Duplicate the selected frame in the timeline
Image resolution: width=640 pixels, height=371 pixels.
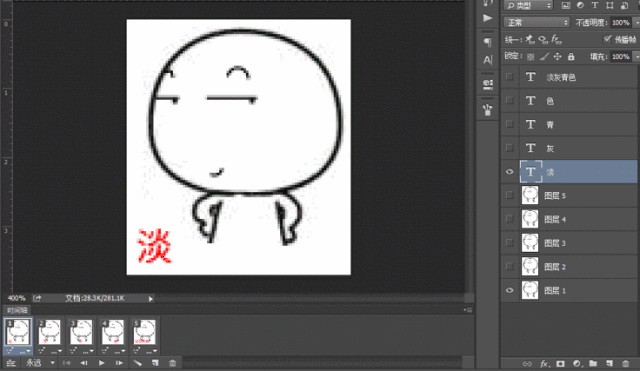(155, 362)
